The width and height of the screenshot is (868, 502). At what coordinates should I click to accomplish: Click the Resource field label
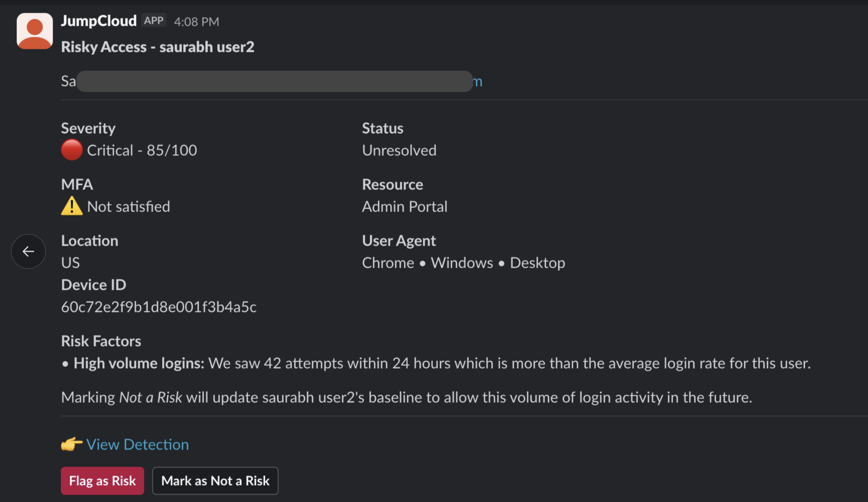click(x=393, y=184)
